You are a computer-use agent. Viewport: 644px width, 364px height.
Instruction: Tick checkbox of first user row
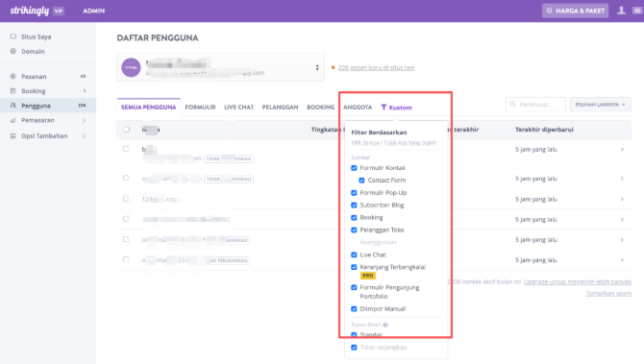126,149
